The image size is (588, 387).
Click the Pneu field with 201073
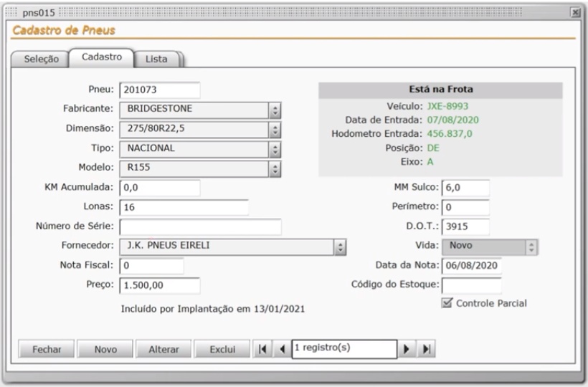point(160,90)
